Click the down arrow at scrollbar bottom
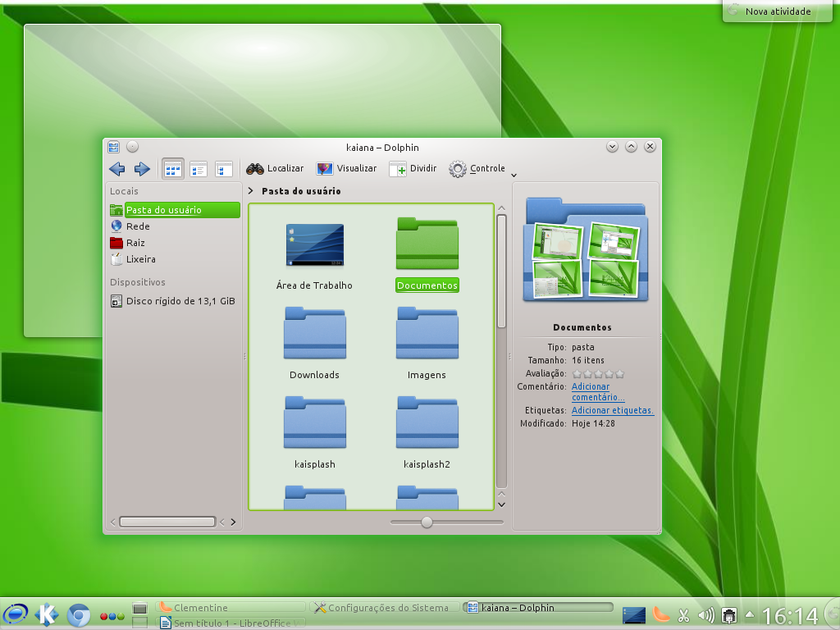The height and width of the screenshot is (630, 840). click(501, 504)
